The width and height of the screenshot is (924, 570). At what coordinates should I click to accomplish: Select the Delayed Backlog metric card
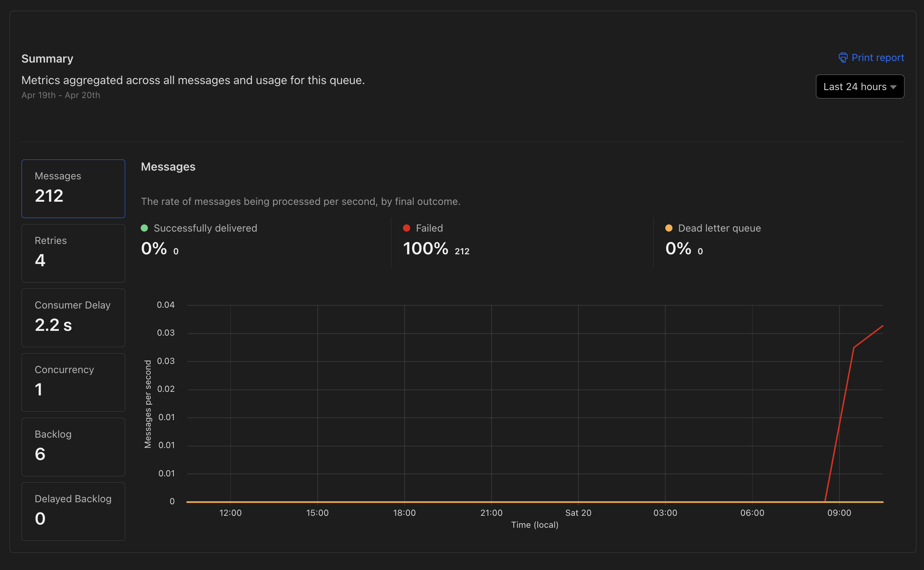(x=73, y=511)
